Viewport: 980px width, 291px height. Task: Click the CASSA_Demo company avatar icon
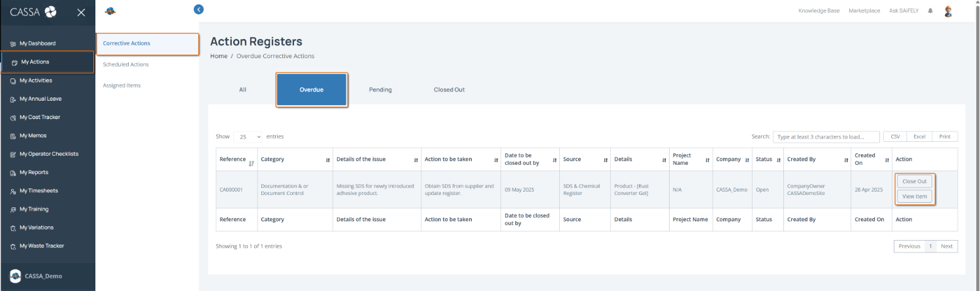(x=15, y=276)
